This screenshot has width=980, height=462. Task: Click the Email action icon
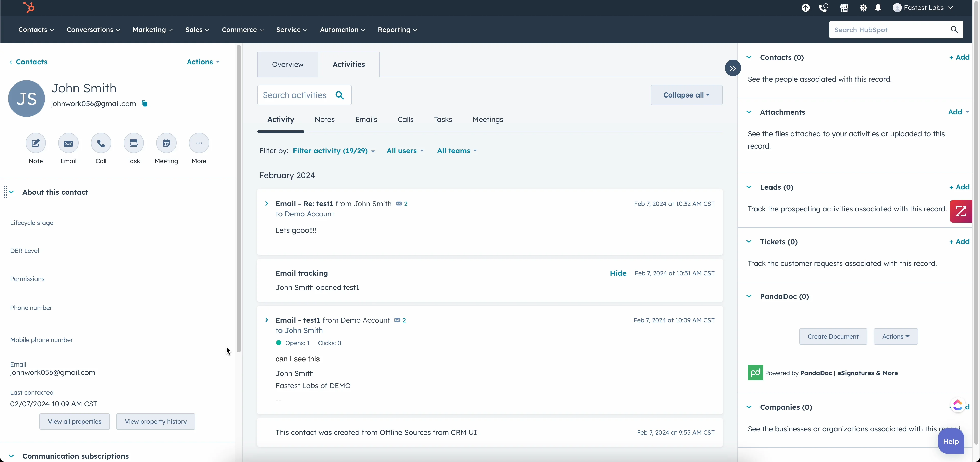pos(68,143)
